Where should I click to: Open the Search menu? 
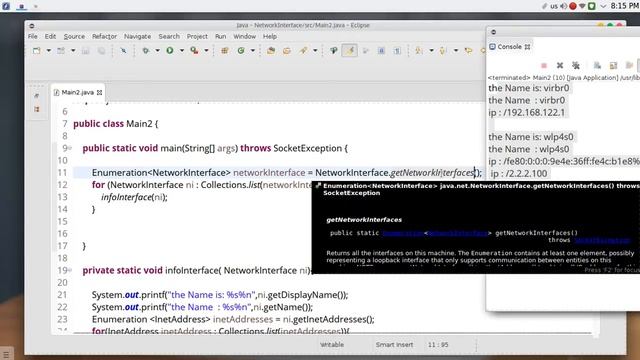tap(169, 36)
